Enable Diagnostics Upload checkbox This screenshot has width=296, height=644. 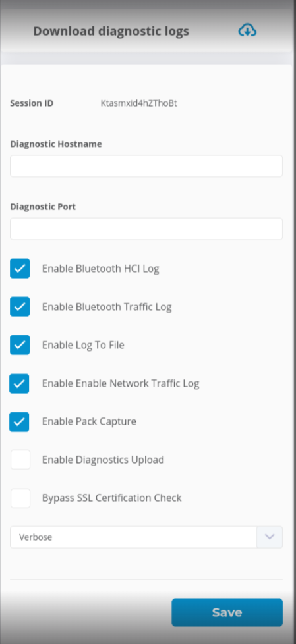point(20,460)
